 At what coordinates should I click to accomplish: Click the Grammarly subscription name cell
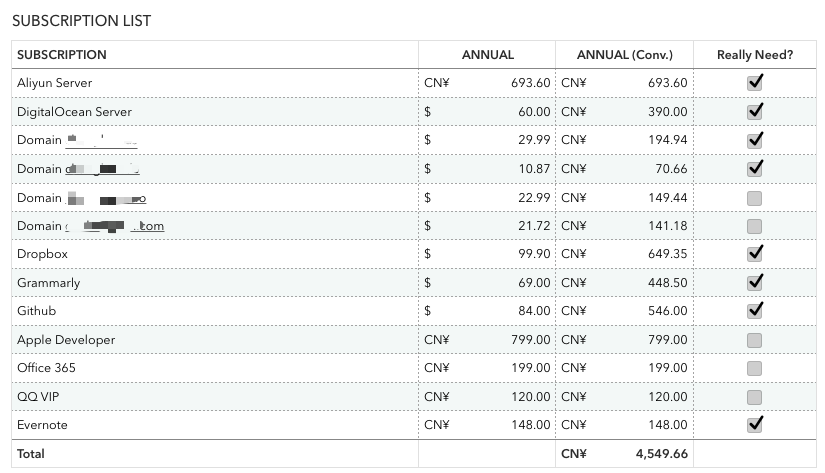(x=48, y=283)
